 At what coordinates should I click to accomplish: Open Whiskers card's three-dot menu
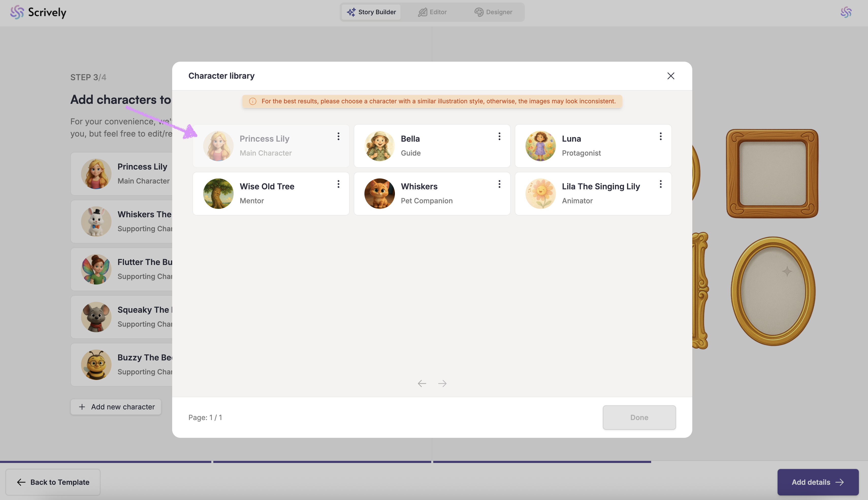coord(499,184)
